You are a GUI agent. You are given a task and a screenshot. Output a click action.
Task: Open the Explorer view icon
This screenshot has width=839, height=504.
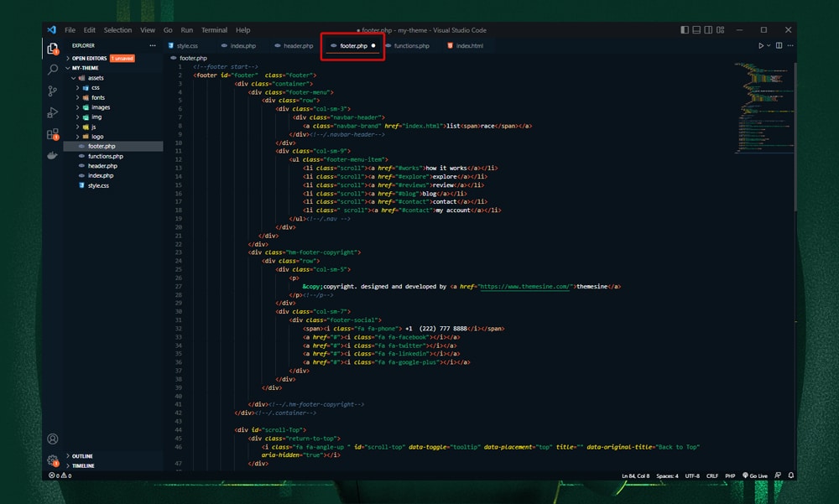point(52,50)
